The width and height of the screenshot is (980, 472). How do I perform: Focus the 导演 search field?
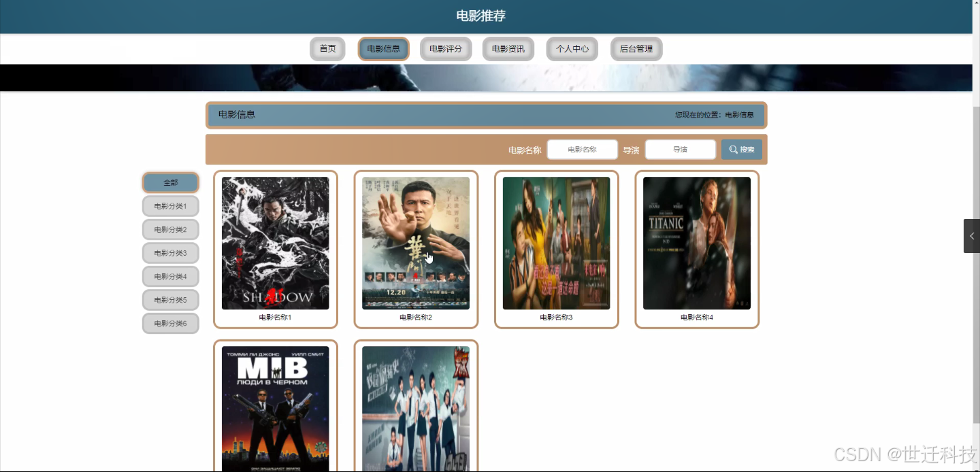(681, 150)
